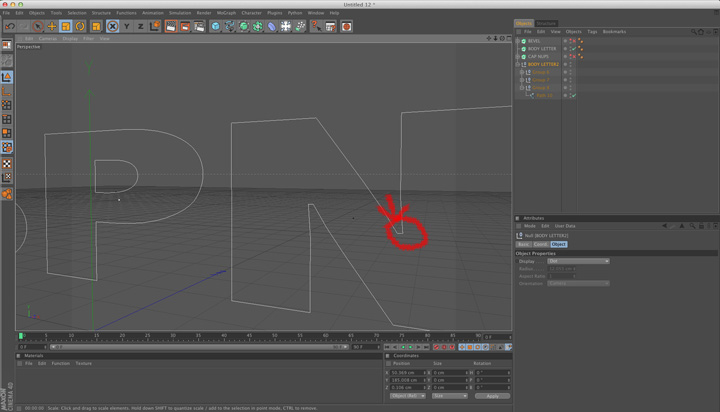Viewport: 720px width, 412px height.
Task: Click the timeline ruler at frame 40
Action: [x=224, y=337]
